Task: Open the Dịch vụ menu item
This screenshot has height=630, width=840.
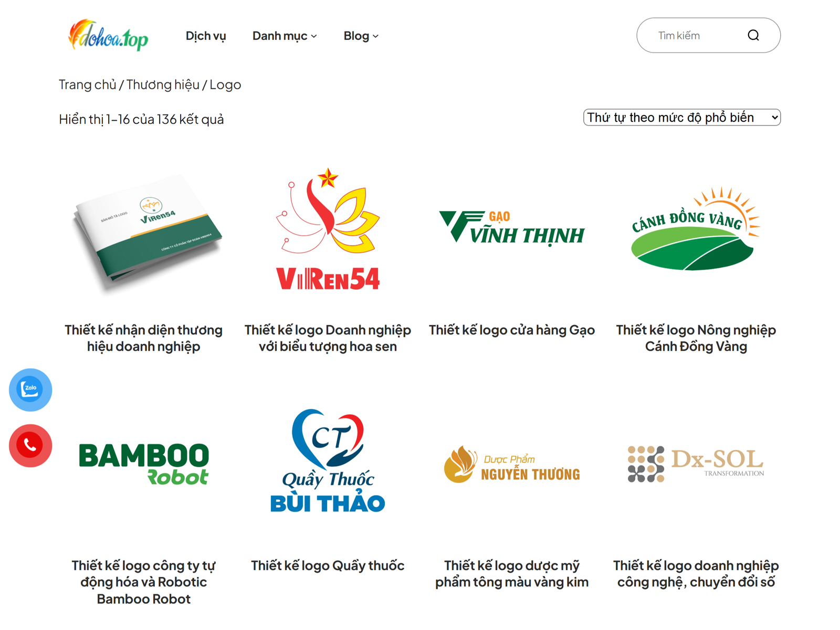Action: 206,36
